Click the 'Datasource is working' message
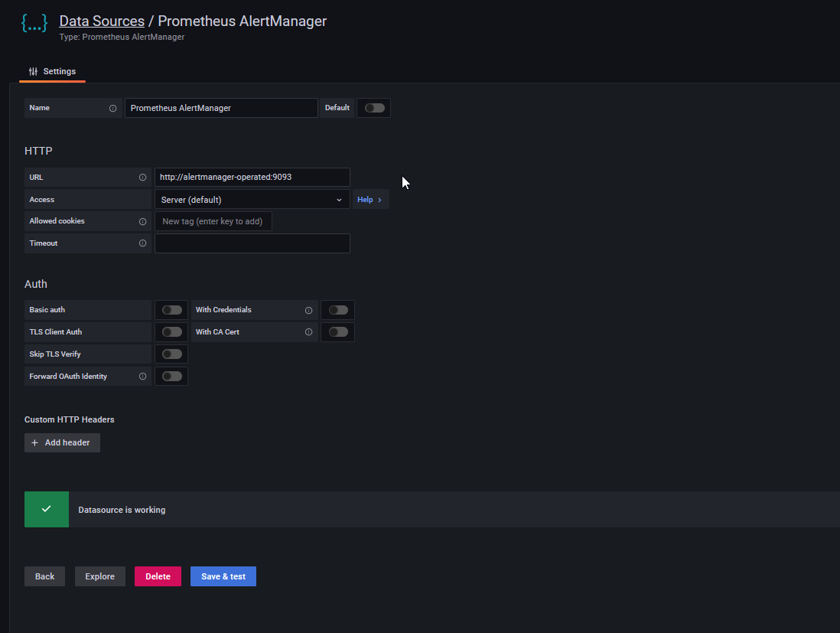 pyautogui.click(x=122, y=511)
